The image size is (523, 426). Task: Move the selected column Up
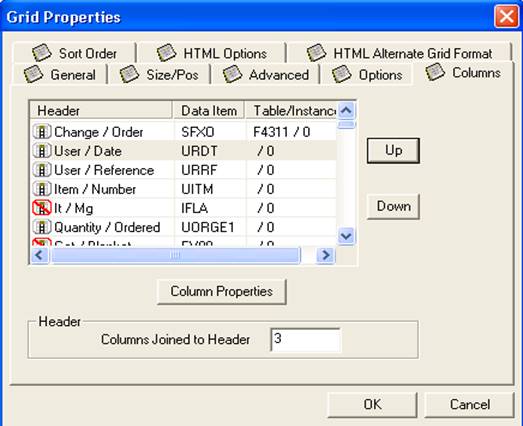pyautogui.click(x=393, y=150)
